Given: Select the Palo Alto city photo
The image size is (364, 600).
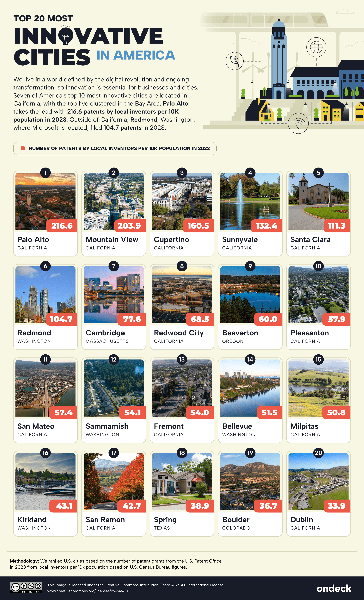Looking at the screenshot, I should [x=45, y=201].
